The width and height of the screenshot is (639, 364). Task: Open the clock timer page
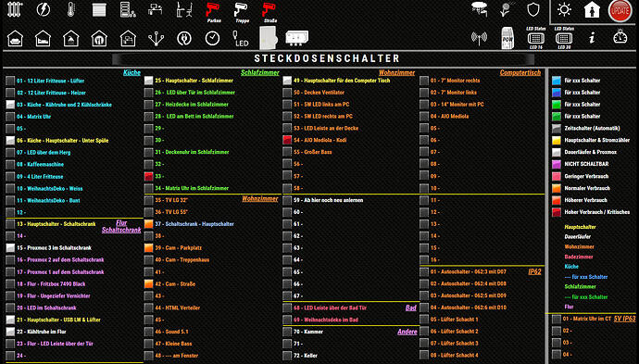(x=212, y=39)
